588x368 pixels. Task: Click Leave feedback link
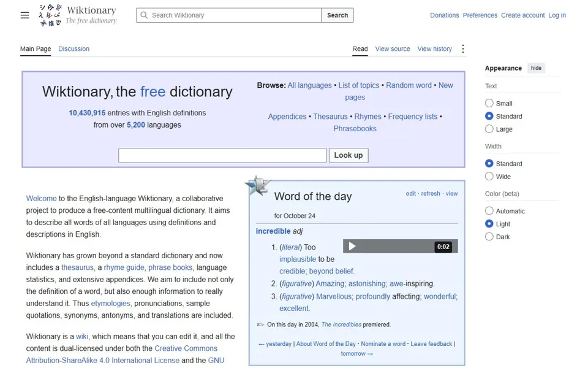pos(431,344)
